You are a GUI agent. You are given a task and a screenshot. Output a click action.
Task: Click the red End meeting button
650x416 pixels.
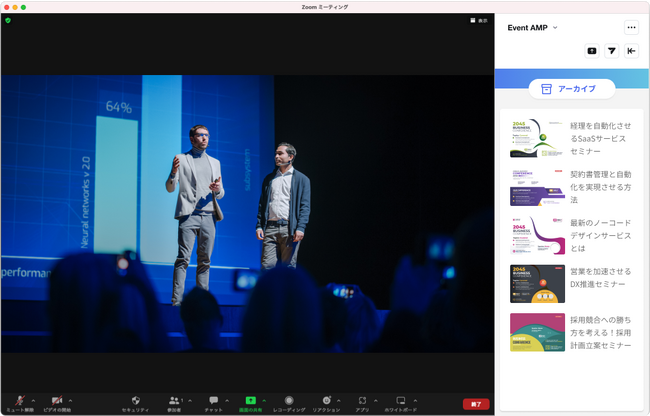476,404
